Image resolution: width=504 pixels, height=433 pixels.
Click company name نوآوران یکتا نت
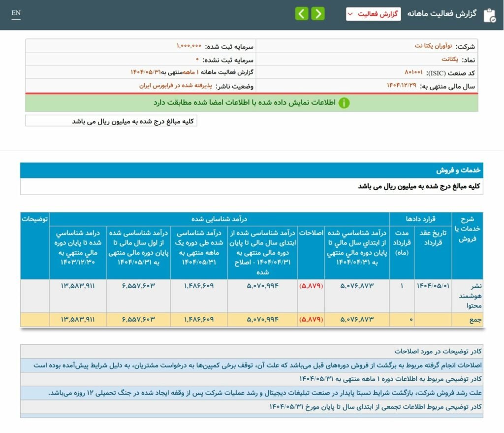click(433, 46)
